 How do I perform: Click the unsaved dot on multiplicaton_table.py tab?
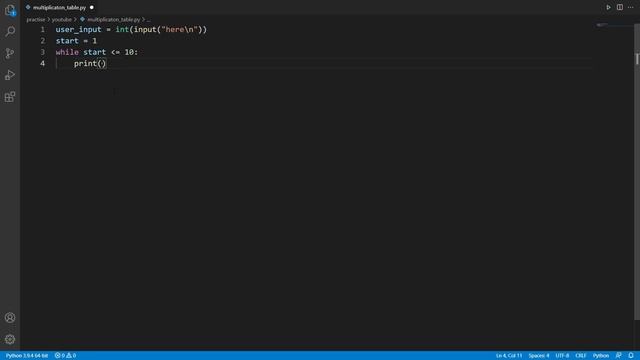91,7
